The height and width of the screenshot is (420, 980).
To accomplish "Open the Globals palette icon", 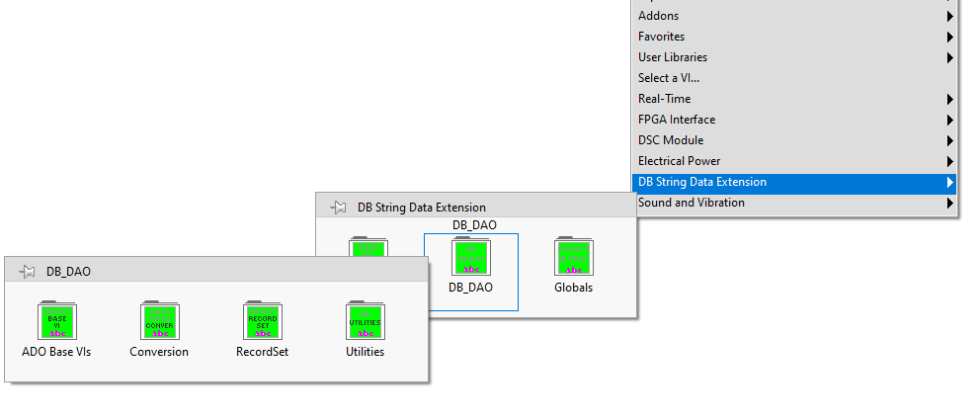I will [574, 256].
